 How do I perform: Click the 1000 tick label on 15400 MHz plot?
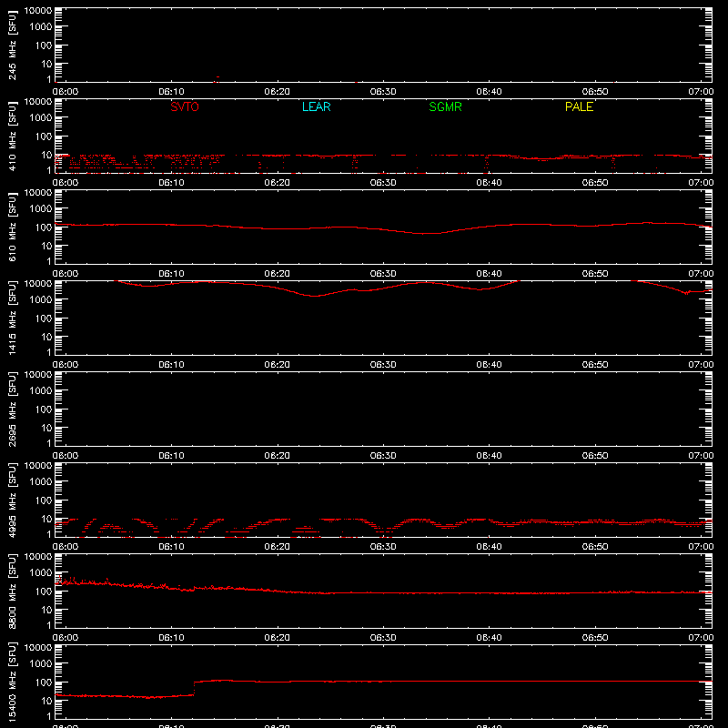coord(41,663)
